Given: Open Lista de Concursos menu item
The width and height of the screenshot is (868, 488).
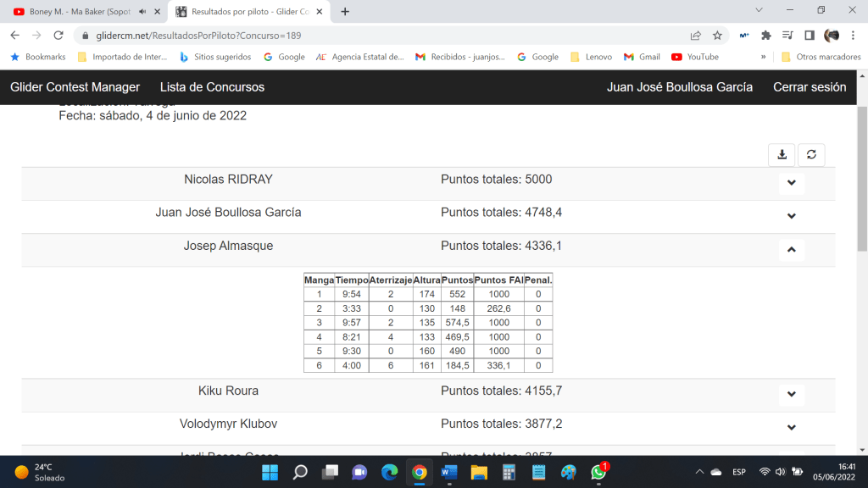Looking at the screenshot, I should pyautogui.click(x=212, y=87).
